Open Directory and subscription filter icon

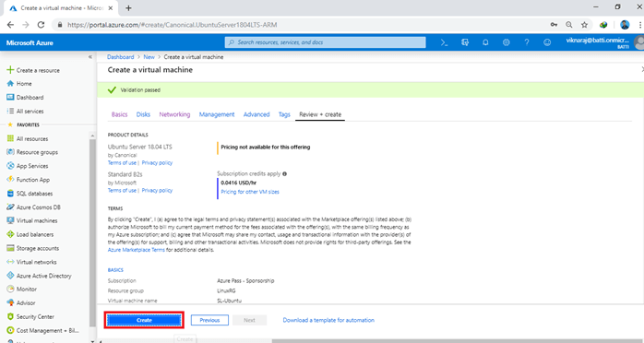(465, 42)
